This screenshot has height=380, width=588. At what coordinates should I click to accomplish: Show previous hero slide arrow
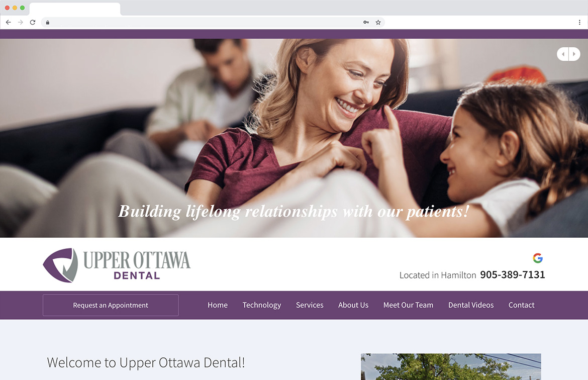(563, 54)
